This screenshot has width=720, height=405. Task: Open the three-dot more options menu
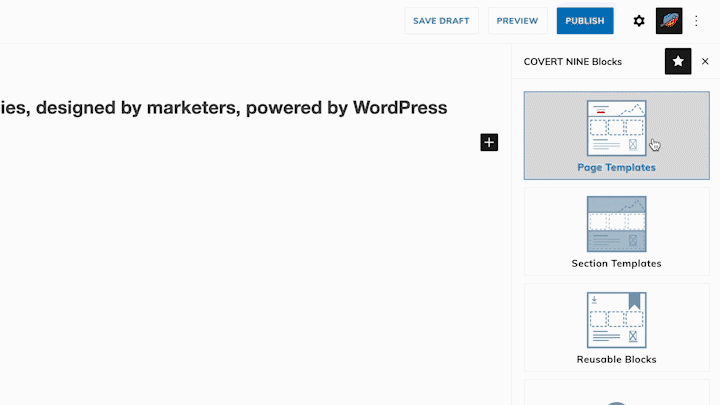(x=696, y=21)
